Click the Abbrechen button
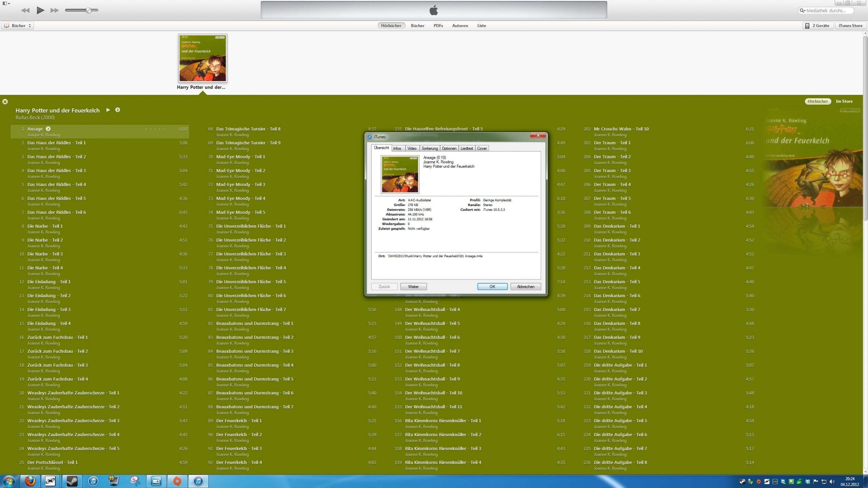868x488 pixels. coord(525,287)
